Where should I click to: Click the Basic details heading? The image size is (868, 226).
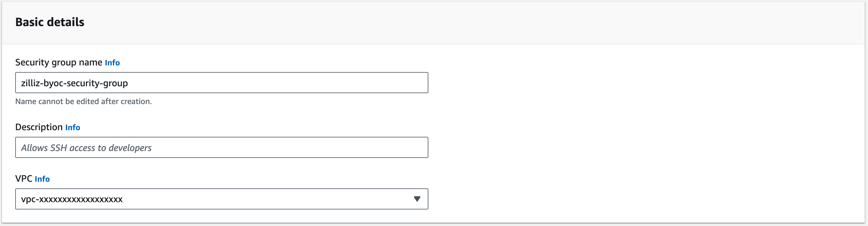(x=50, y=22)
